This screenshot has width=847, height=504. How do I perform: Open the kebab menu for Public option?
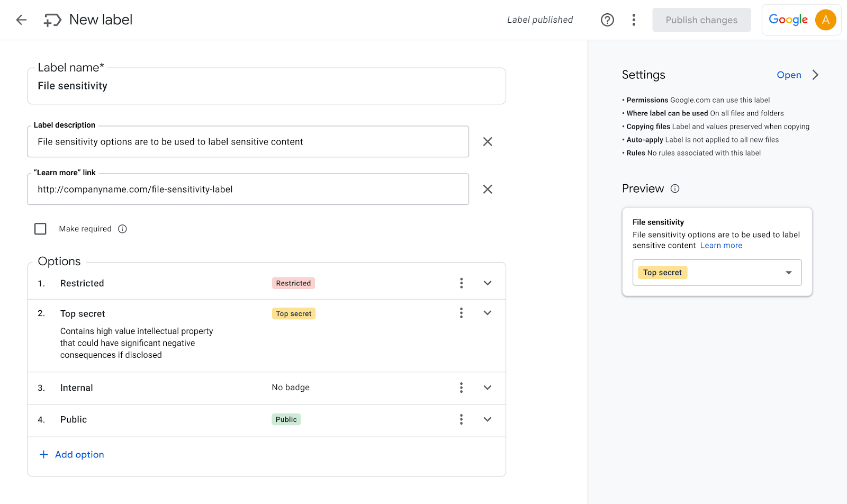461,419
